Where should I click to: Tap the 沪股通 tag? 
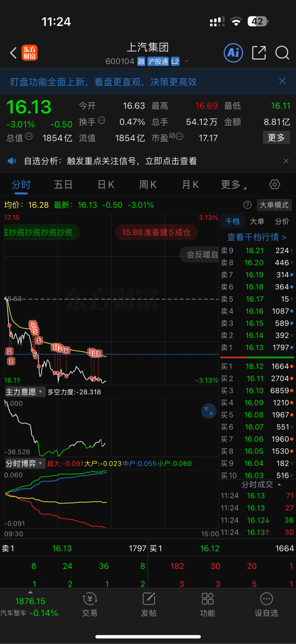(158, 61)
